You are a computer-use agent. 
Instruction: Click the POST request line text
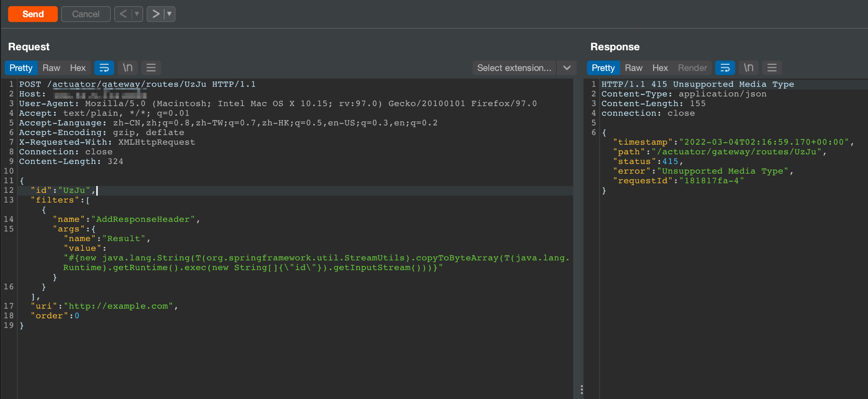tap(137, 84)
